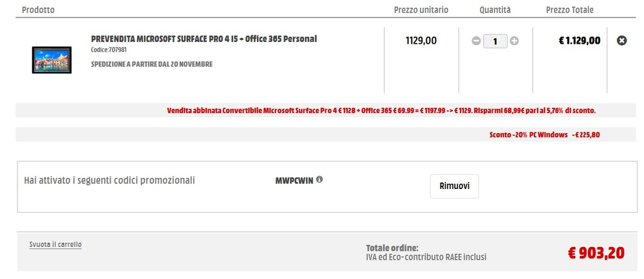Select the Prezzo Totale column header
The width and height of the screenshot is (644, 279).
click(570, 10)
